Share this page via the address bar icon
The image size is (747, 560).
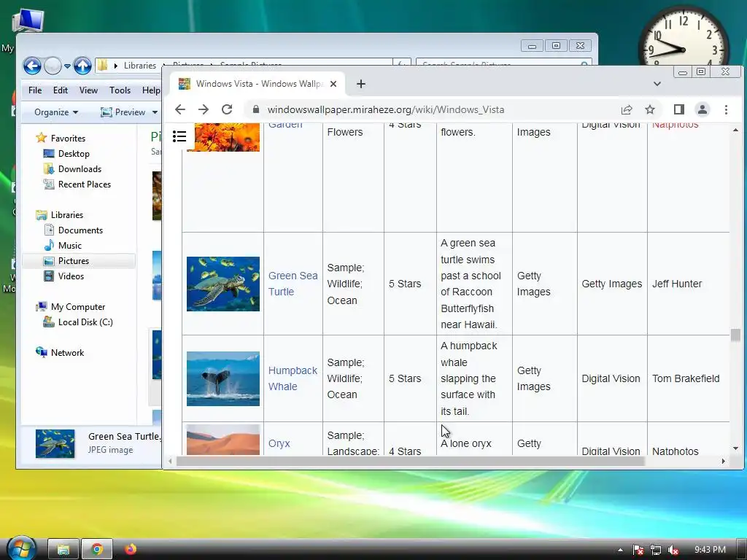[x=627, y=109]
